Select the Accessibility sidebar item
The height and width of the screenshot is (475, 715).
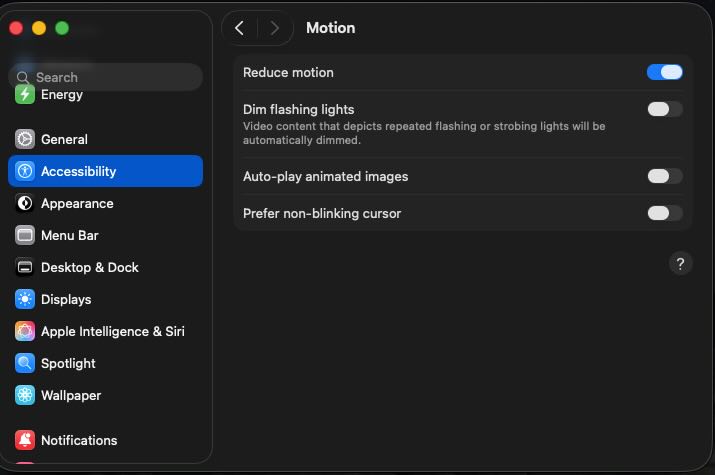[x=105, y=171]
